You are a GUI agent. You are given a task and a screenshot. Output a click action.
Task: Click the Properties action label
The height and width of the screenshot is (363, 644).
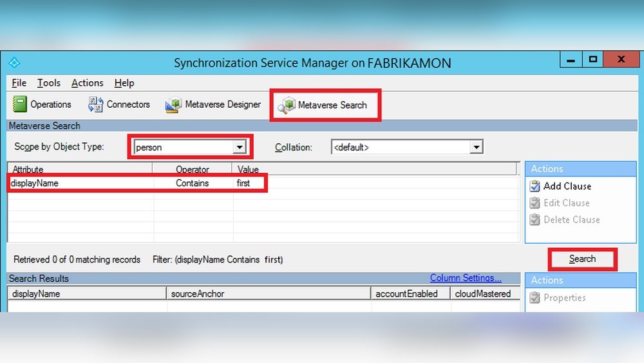point(565,298)
